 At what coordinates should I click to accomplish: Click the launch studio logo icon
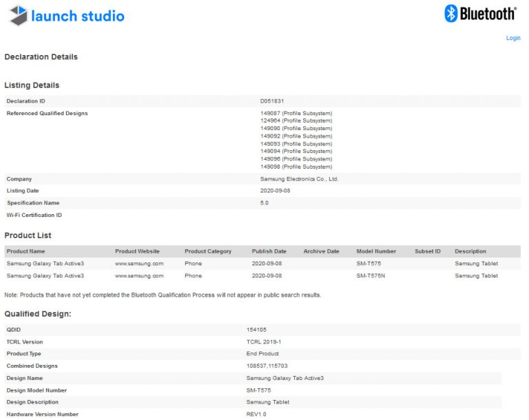tap(18, 16)
